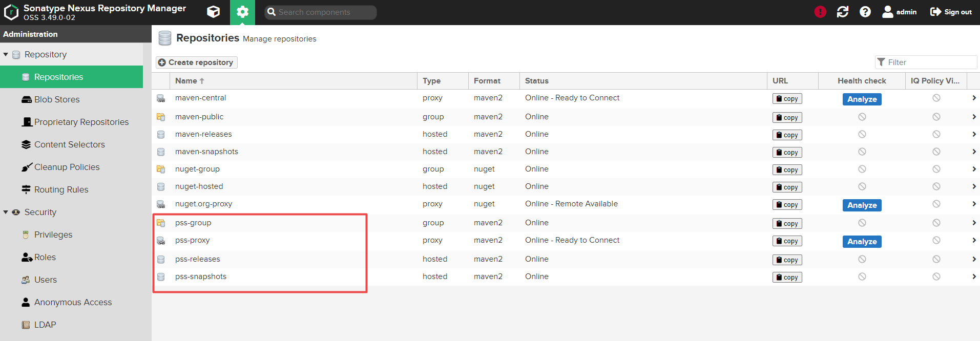Viewport: 980px width, 341px height.
Task: Open maven-releases row chevron
Action: click(x=973, y=134)
